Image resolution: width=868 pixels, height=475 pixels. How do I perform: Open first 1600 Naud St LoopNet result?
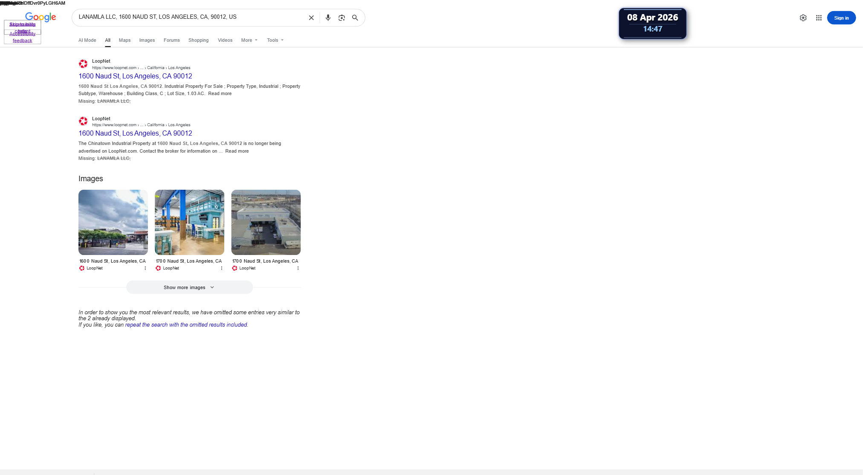click(x=135, y=76)
